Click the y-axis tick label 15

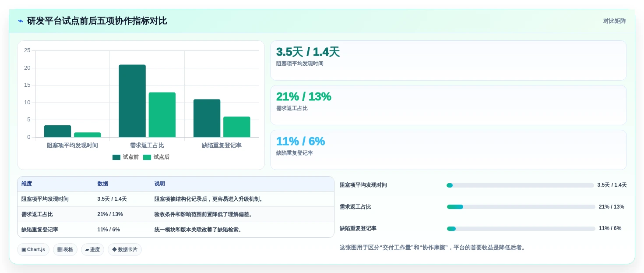pyautogui.click(x=27, y=85)
